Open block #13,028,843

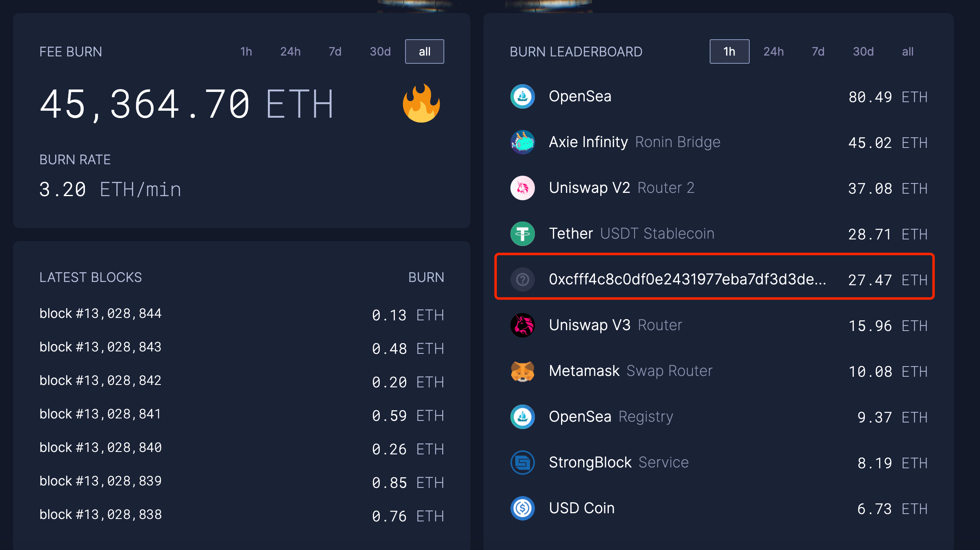click(100, 347)
